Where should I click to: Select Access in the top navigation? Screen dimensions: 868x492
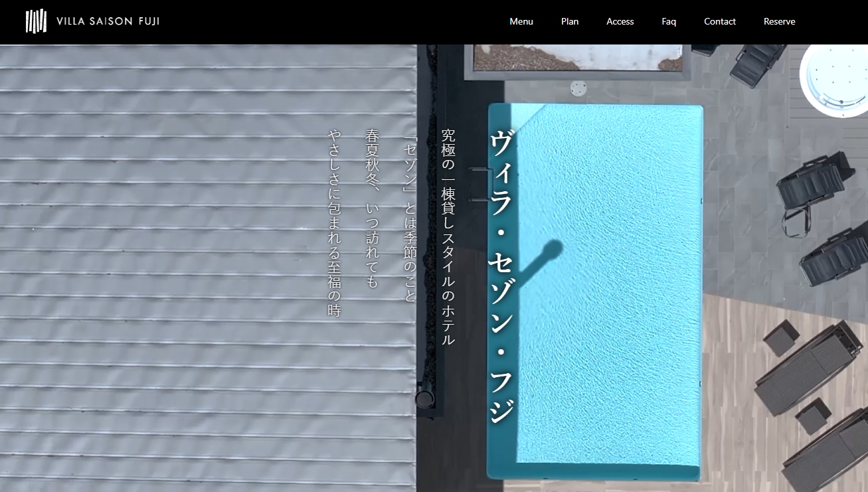[620, 21]
